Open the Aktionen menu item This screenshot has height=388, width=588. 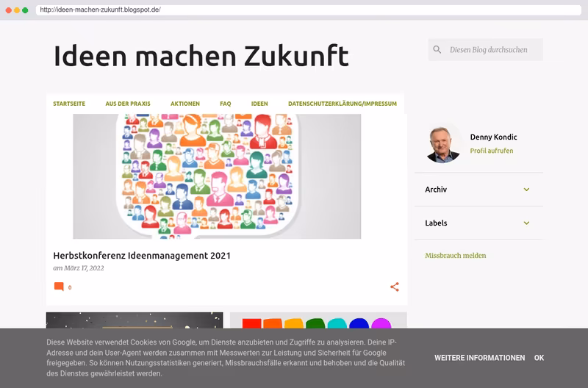[185, 104]
